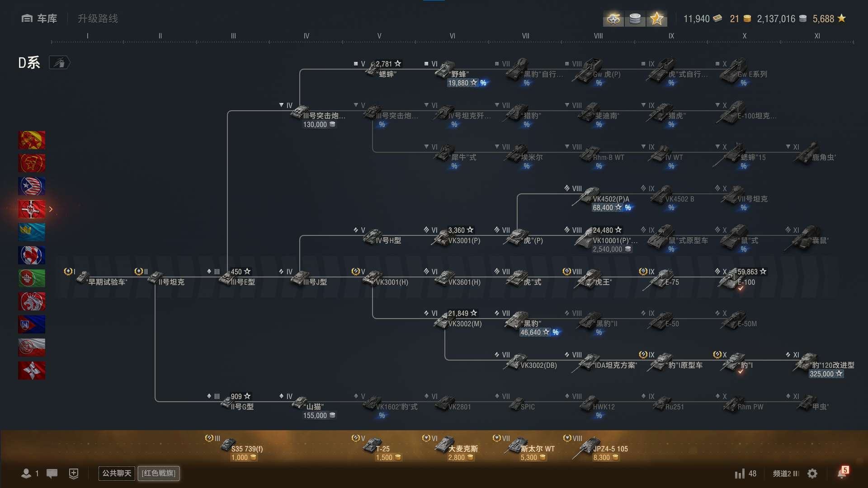Open the shield plus icon in bottom bar
This screenshot has height=488, width=868.
(74, 473)
